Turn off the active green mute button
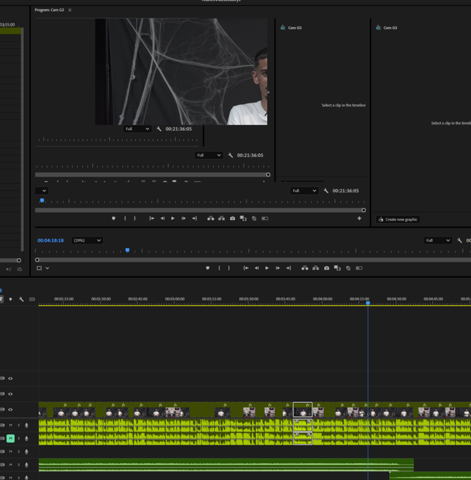 pos(10,438)
